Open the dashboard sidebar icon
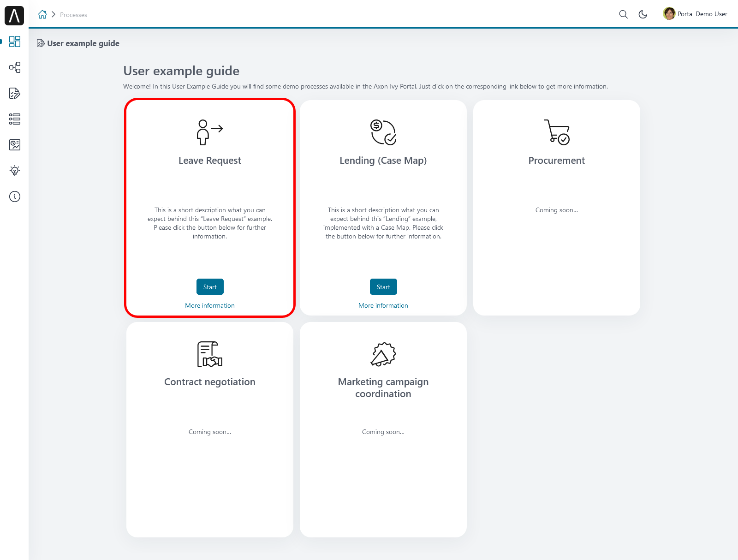 (x=15, y=42)
